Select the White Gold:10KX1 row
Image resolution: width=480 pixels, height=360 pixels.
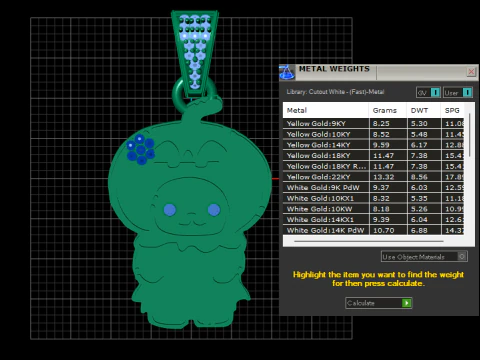pos(373,198)
